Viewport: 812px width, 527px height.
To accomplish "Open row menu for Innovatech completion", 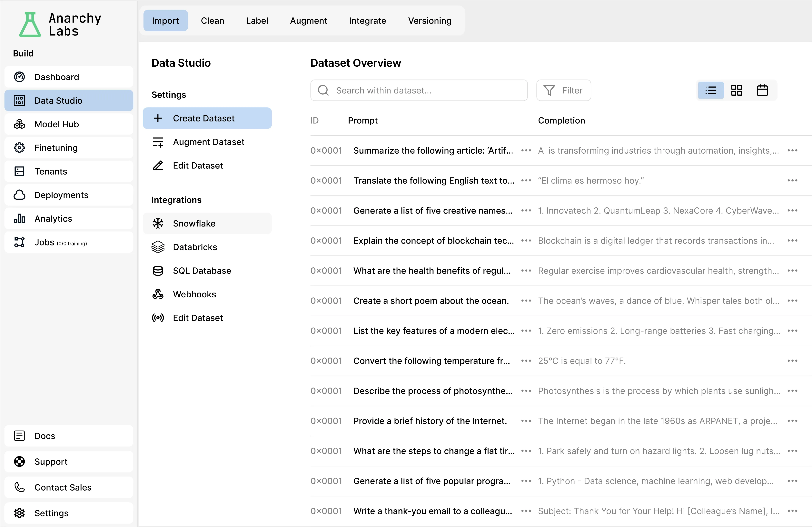I will (x=792, y=210).
